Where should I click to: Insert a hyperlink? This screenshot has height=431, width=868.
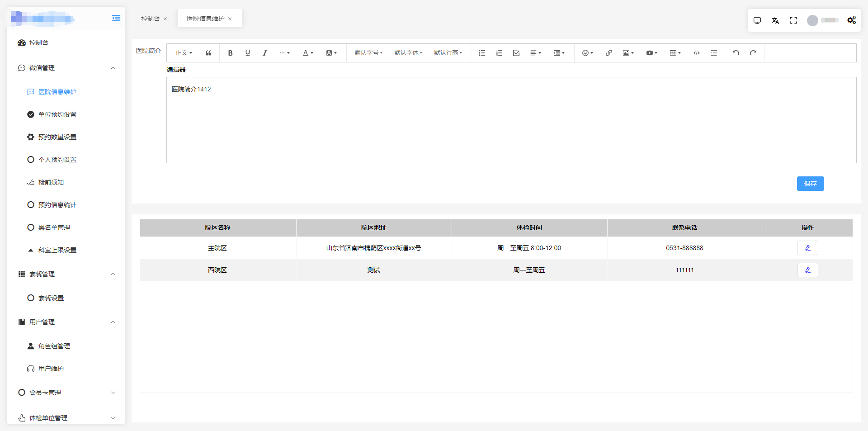click(x=609, y=53)
